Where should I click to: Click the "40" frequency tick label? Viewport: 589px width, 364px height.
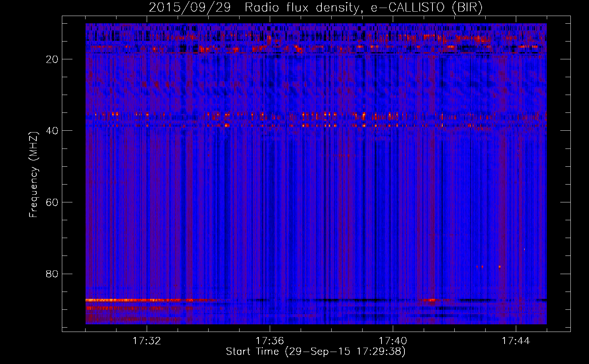tap(52, 131)
